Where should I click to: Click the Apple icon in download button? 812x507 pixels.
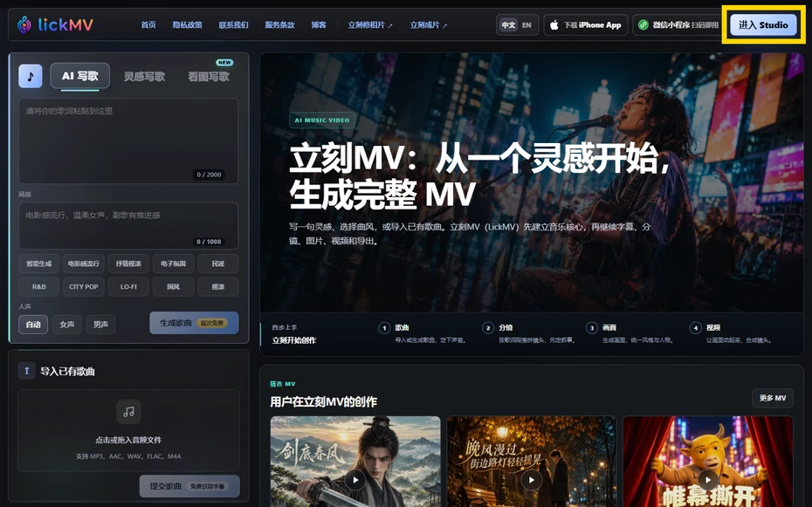[554, 24]
